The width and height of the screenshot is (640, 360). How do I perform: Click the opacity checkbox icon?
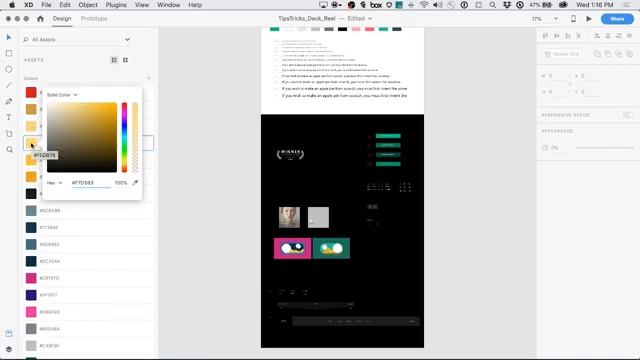tap(545, 148)
